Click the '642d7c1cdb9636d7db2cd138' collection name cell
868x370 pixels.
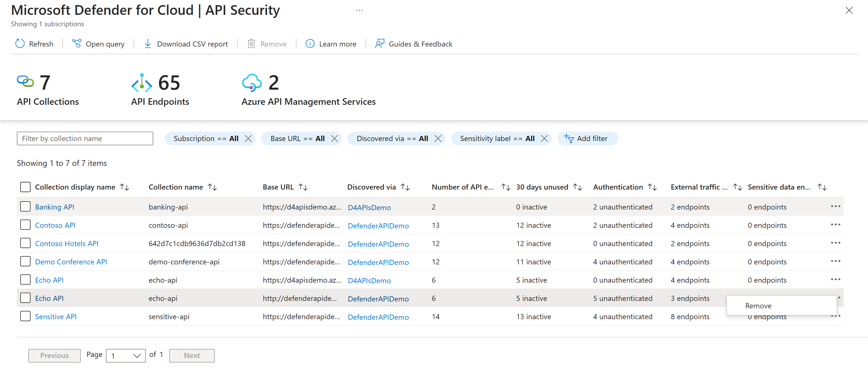[x=197, y=243]
